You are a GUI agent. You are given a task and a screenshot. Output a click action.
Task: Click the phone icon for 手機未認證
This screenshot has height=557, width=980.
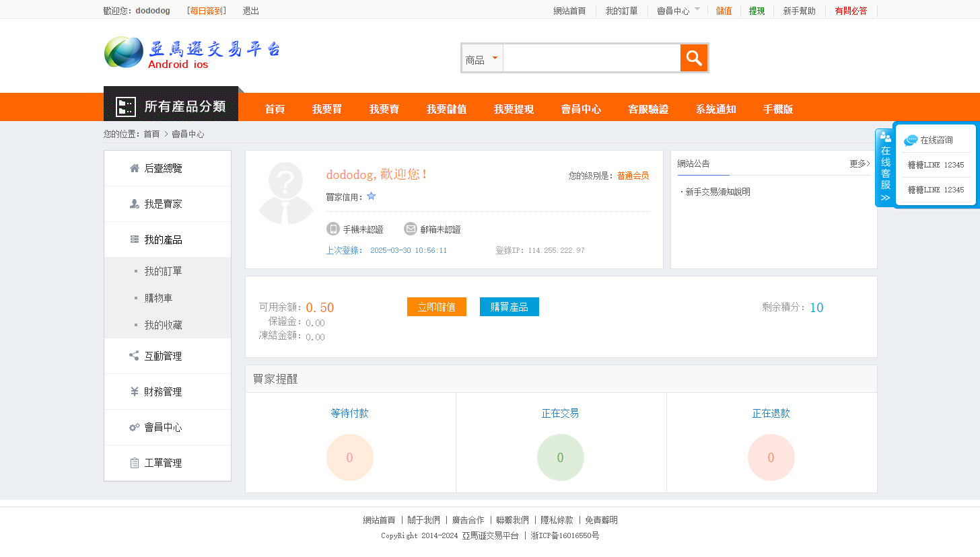pos(332,229)
